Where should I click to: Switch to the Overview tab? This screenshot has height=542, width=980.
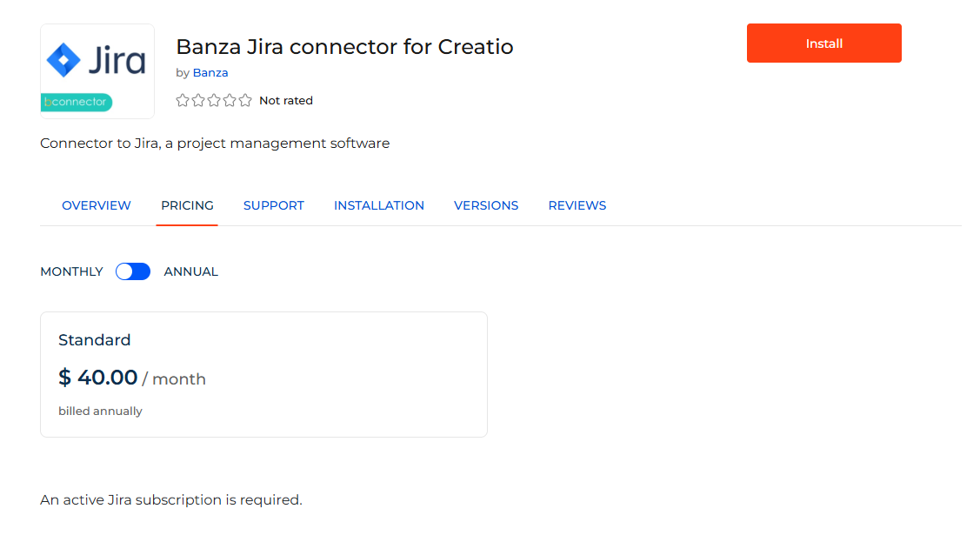[97, 205]
